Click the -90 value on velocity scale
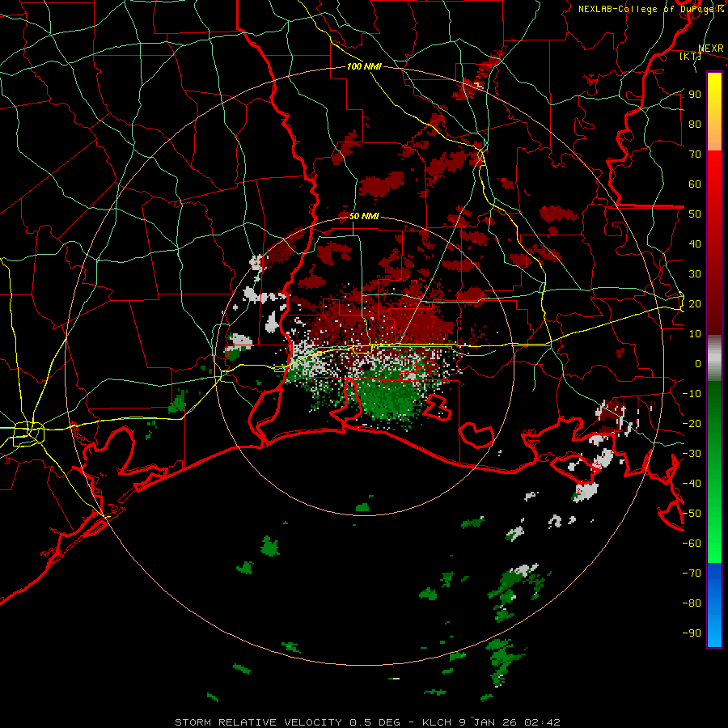Viewport: 728px width, 728px height. [x=692, y=633]
